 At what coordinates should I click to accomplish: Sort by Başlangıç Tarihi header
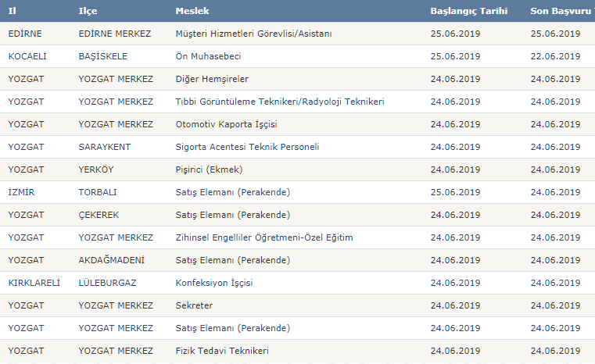click(468, 11)
